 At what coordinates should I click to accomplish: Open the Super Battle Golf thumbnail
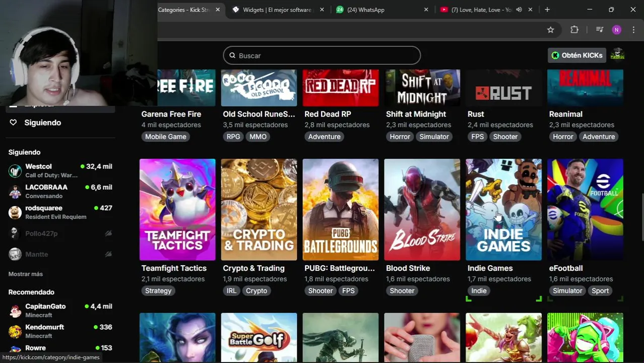[x=259, y=338]
